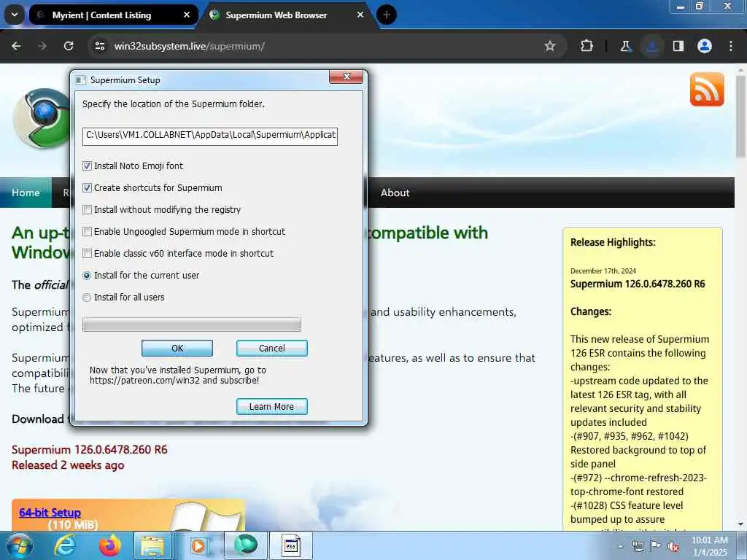747x560 pixels.
Task: Open Windows Explorer taskbar icon
Action: (x=152, y=545)
